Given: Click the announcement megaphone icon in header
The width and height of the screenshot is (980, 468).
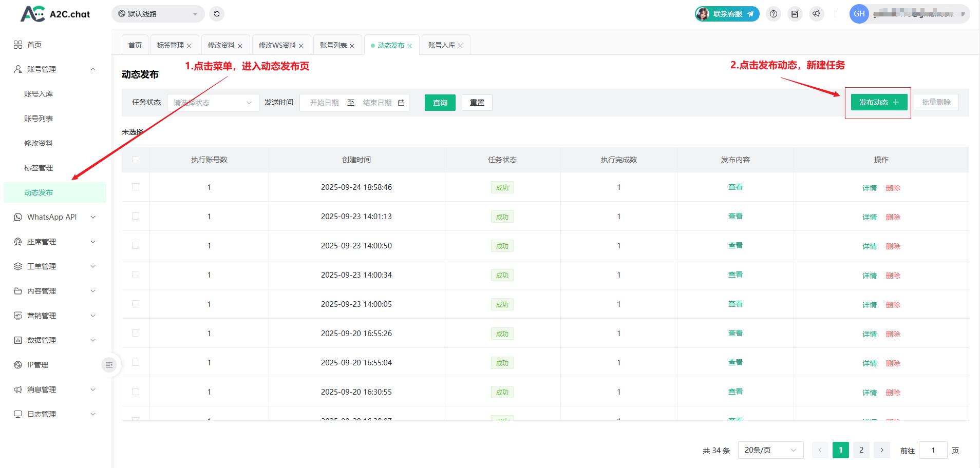Looking at the screenshot, I should pos(816,14).
